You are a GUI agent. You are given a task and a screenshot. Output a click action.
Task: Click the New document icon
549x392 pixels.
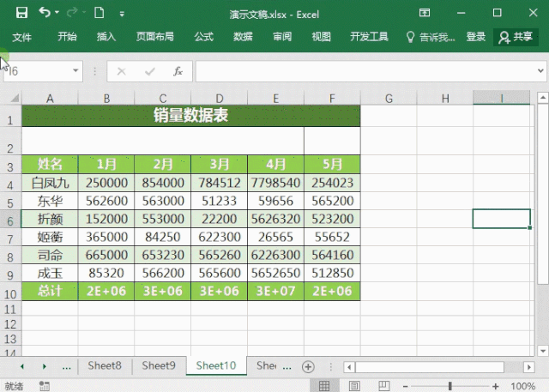click(100, 13)
